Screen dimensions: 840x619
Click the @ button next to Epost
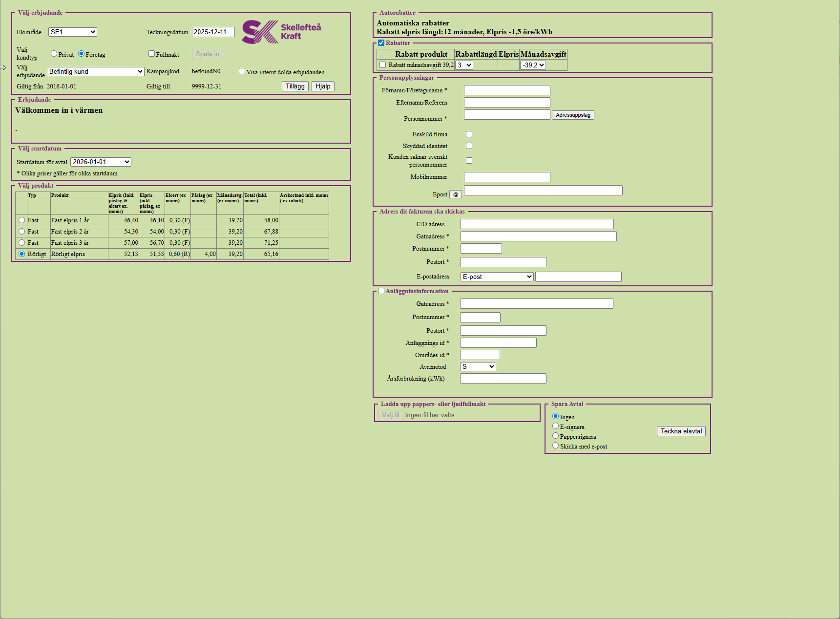pyautogui.click(x=455, y=194)
